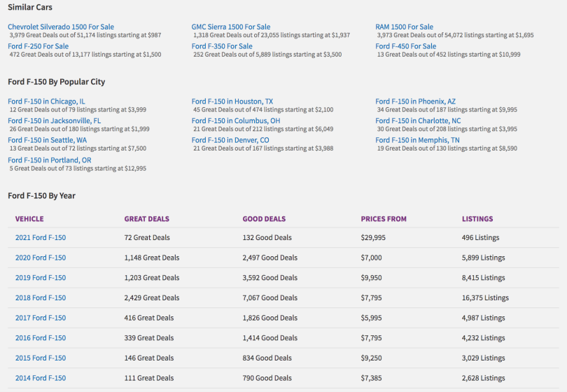View Ford F-150 in Charlotte, NC
The height and width of the screenshot is (392, 567).
(418, 121)
